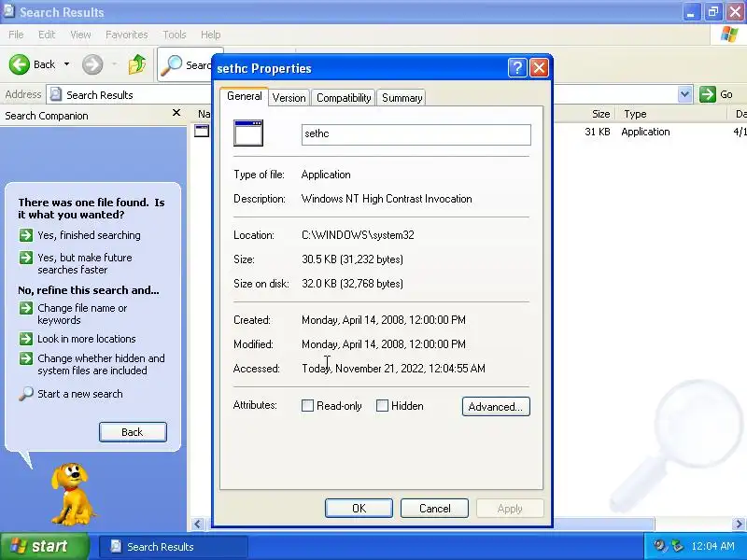
Task: Click the 'Application' type cell in results
Action: [645, 132]
